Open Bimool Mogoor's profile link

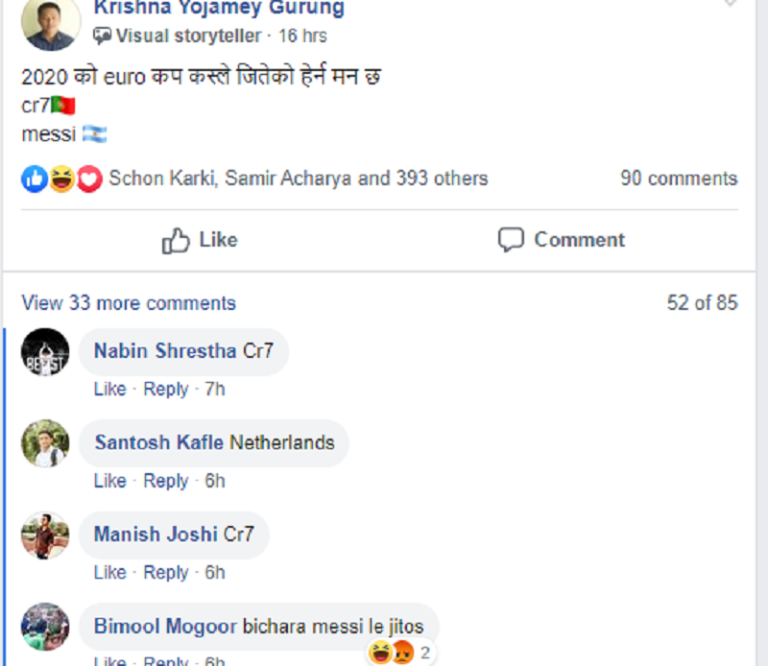coord(165,627)
